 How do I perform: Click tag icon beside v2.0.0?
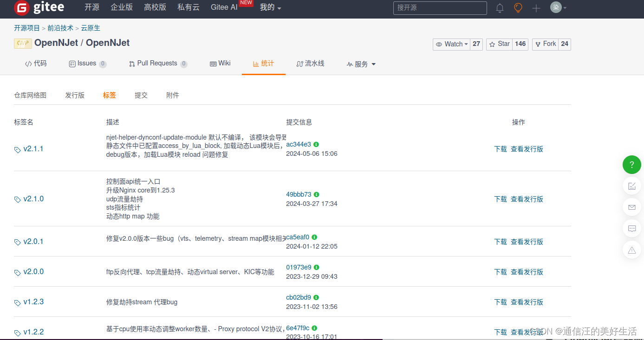click(x=18, y=272)
